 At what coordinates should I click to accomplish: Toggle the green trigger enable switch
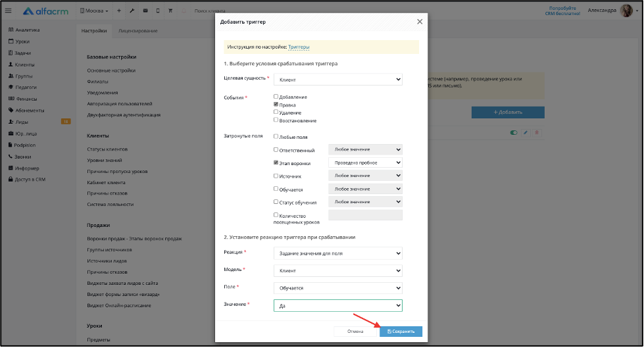pyautogui.click(x=513, y=133)
